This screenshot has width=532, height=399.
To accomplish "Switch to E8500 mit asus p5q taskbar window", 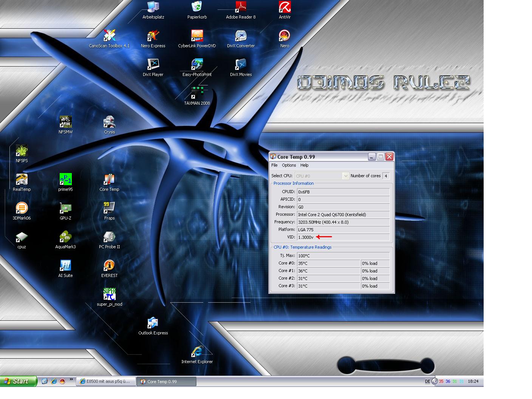I will pyautogui.click(x=105, y=382).
